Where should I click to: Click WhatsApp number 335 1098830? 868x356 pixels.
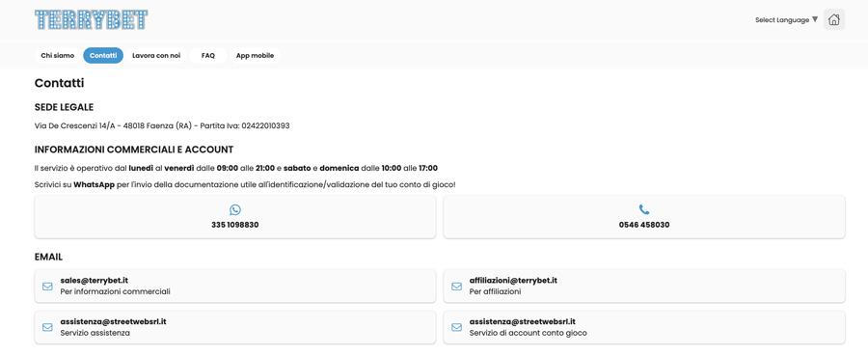pyautogui.click(x=235, y=226)
